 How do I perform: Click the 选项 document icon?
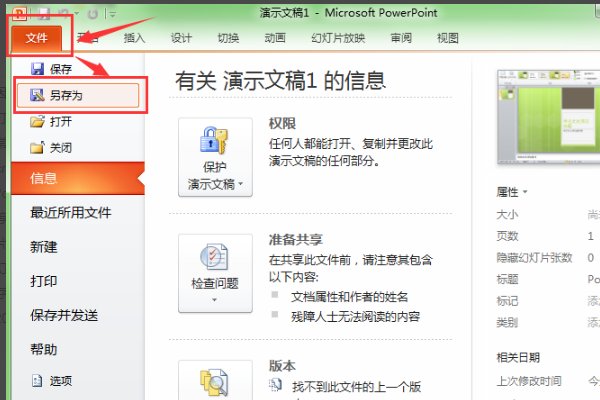click(x=37, y=380)
